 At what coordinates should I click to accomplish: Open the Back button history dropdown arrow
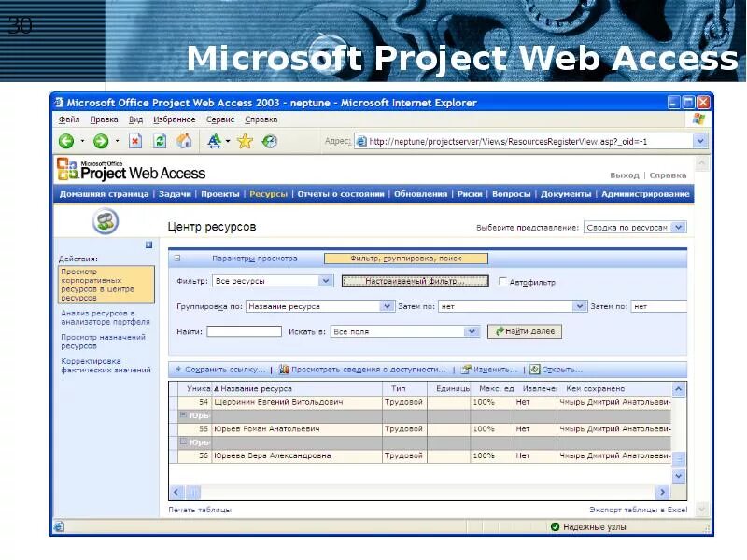pyautogui.click(x=82, y=141)
